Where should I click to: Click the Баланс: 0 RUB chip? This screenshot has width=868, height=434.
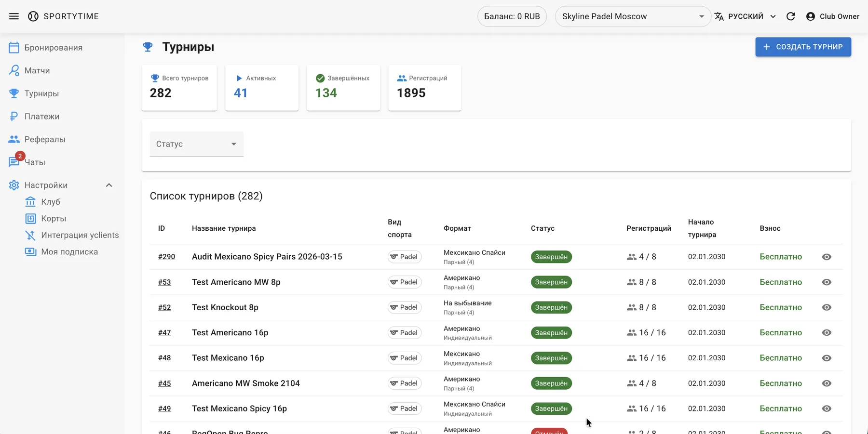pos(512,16)
